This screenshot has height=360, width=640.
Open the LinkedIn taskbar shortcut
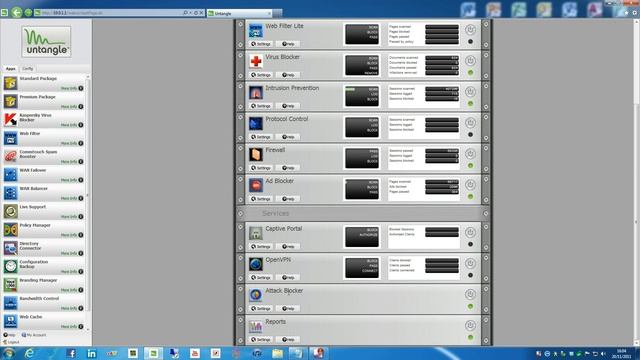coord(91,353)
